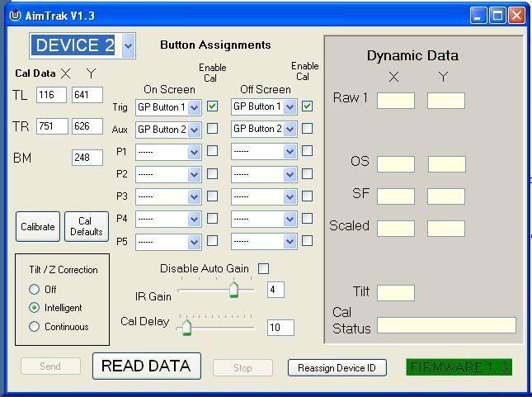Click the TL X value field
This screenshot has height=397, width=532.
[x=51, y=95]
